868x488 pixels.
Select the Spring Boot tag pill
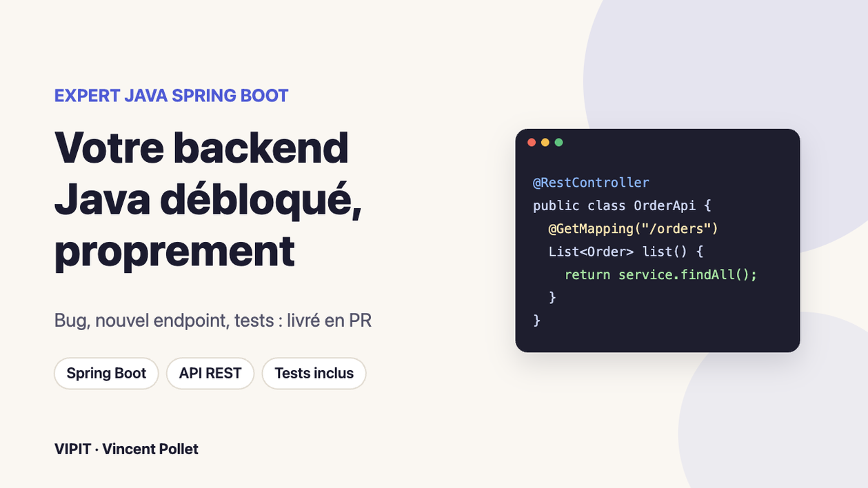106,374
